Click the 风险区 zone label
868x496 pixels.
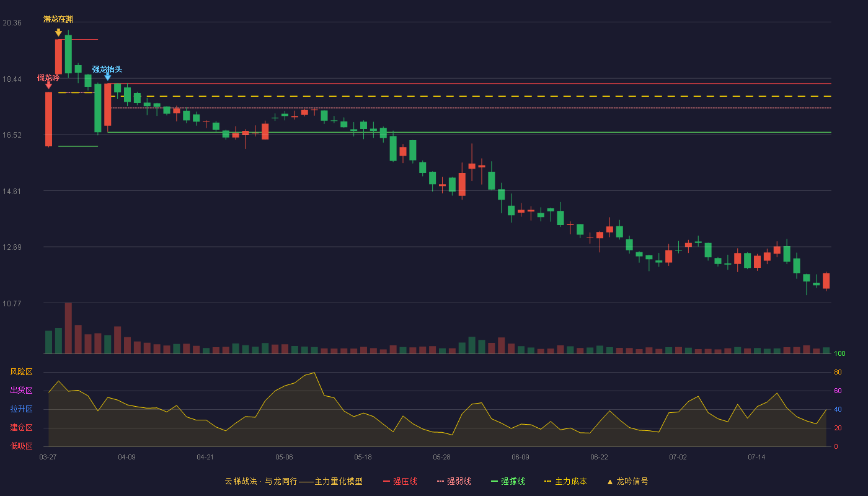click(21, 372)
